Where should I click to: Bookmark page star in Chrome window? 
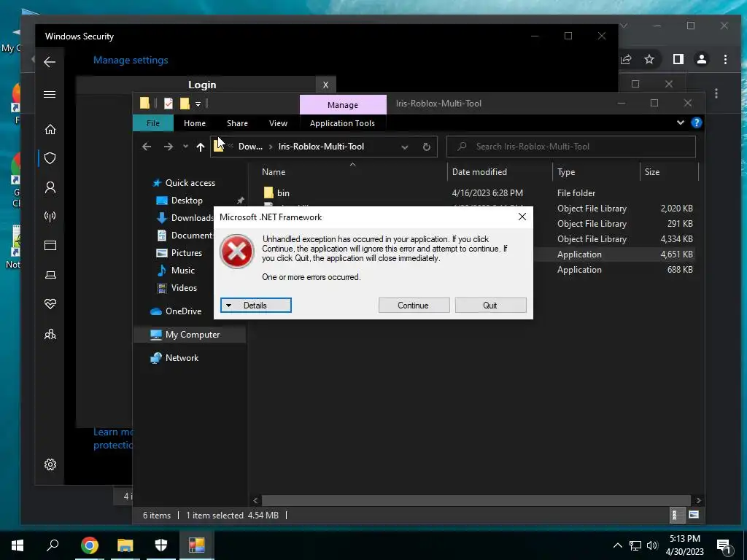click(x=649, y=59)
